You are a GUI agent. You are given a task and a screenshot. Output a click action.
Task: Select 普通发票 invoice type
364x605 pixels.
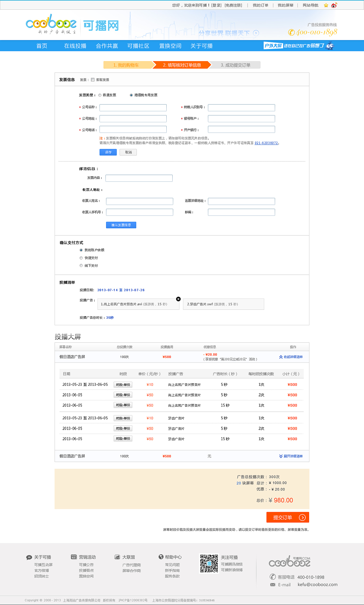[100, 95]
